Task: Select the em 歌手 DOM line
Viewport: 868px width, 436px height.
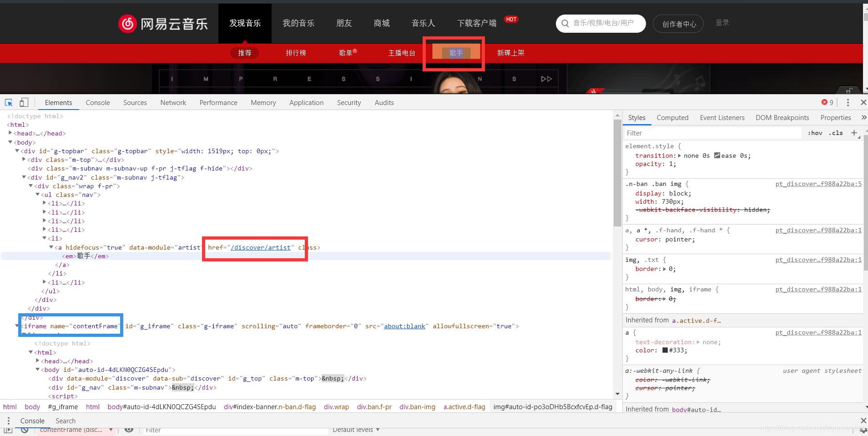Action: pos(306,256)
